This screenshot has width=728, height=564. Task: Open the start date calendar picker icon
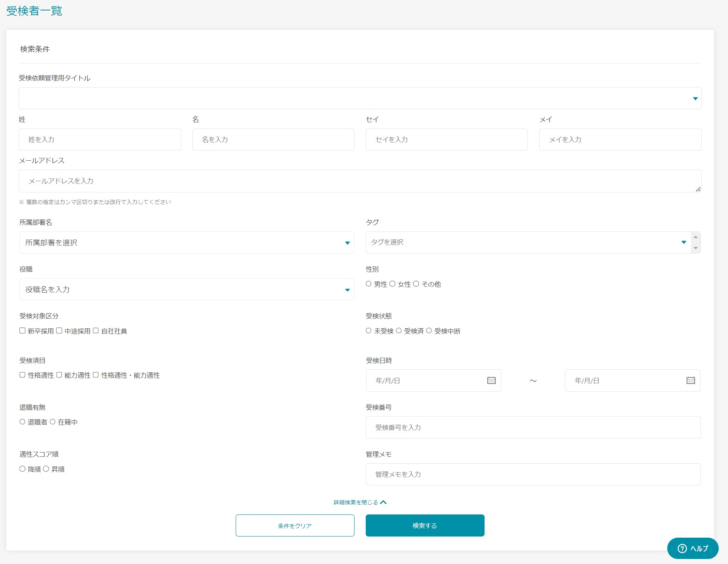491,381
